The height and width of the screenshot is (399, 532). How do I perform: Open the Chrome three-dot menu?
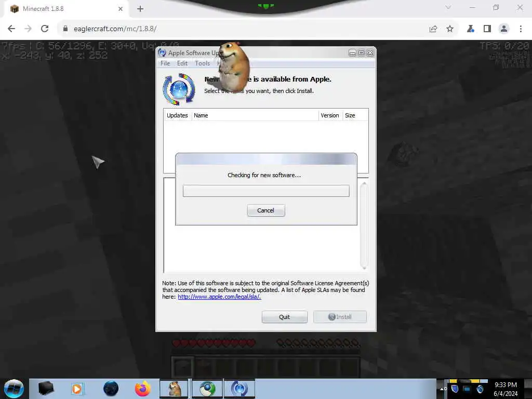click(521, 29)
